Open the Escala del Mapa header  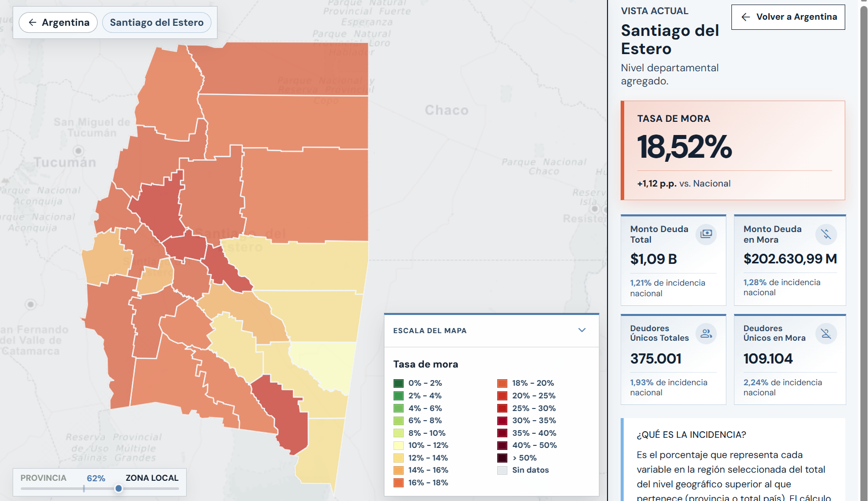click(492, 331)
